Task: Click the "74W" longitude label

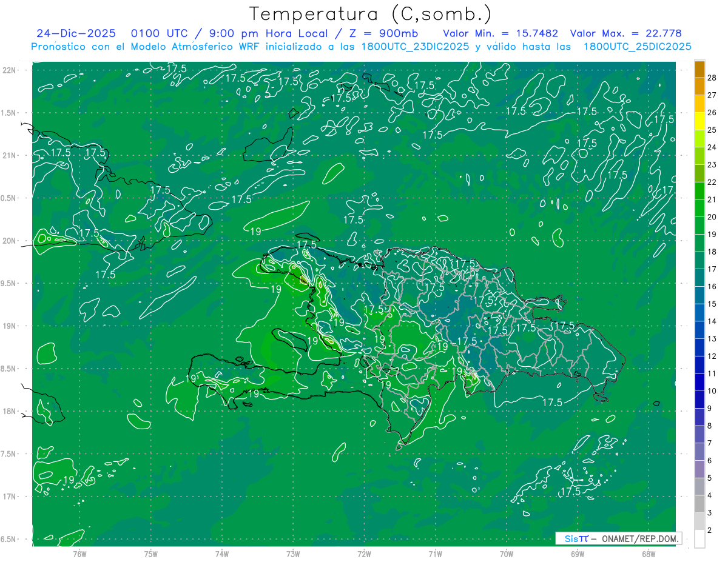Action: [x=222, y=554]
